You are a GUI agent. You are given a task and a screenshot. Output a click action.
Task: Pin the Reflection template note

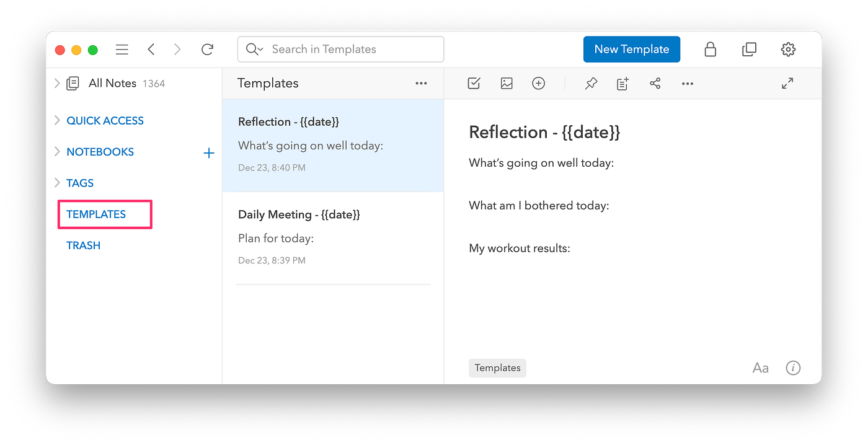click(591, 84)
